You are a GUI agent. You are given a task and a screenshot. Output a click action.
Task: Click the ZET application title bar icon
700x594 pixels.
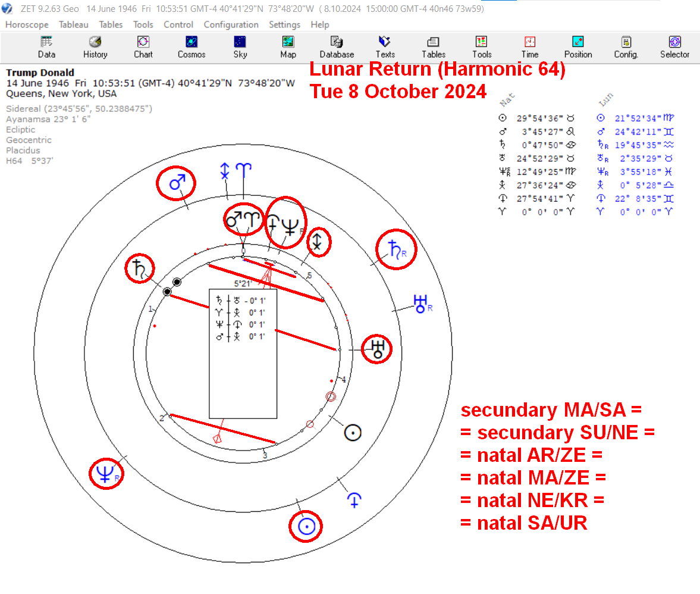point(7,8)
